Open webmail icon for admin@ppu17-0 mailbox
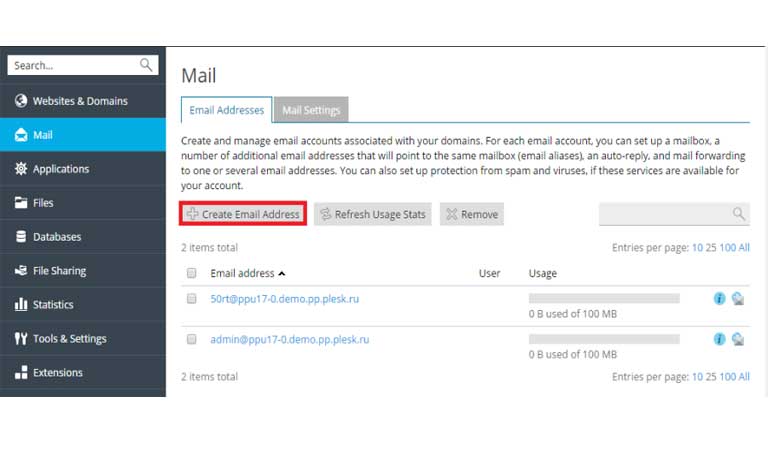Viewport: 768px width, 450px height. pyautogui.click(x=738, y=339)
